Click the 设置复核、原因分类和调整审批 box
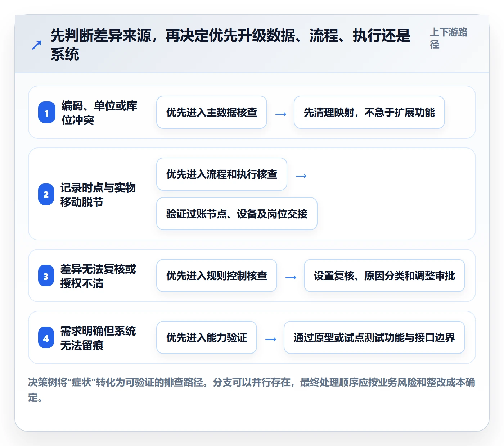504x446 pixels. pyautogui.click(x=384, y=276)
